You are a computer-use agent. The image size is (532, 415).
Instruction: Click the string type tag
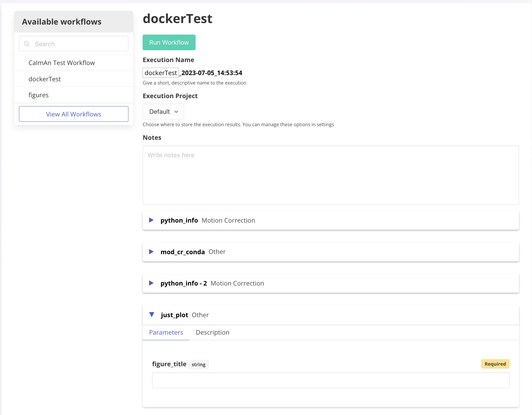point(199,364)
